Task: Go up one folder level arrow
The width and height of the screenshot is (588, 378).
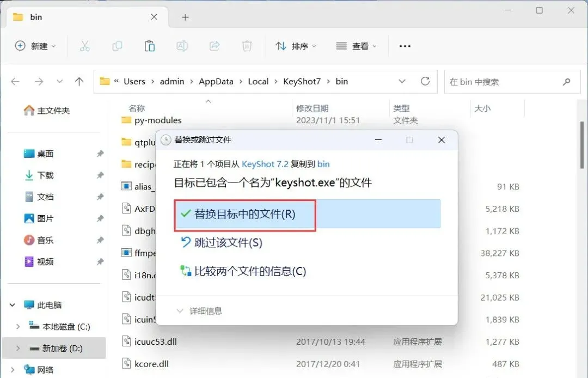Action: pyautogui.click(x=79, y=81)
